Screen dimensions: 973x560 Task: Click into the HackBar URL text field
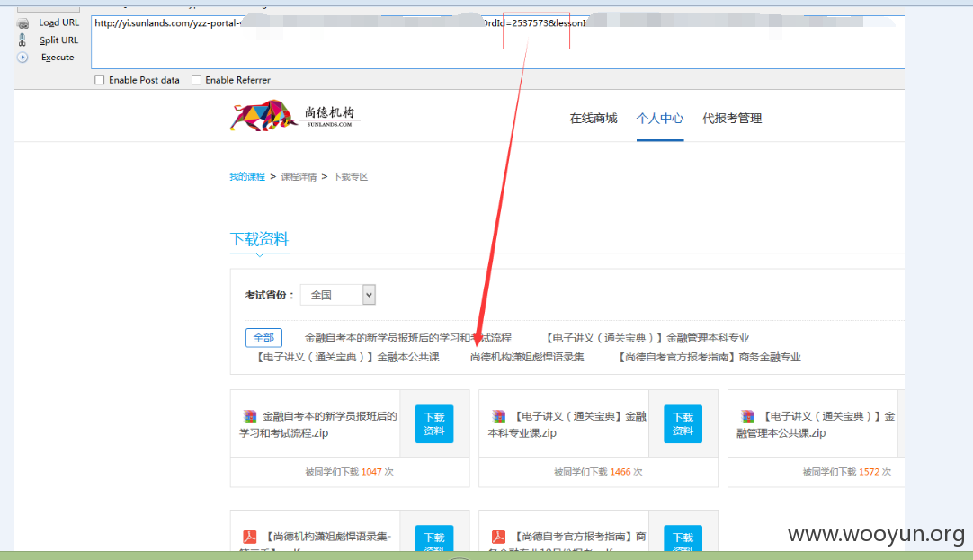tap(497, 42)
